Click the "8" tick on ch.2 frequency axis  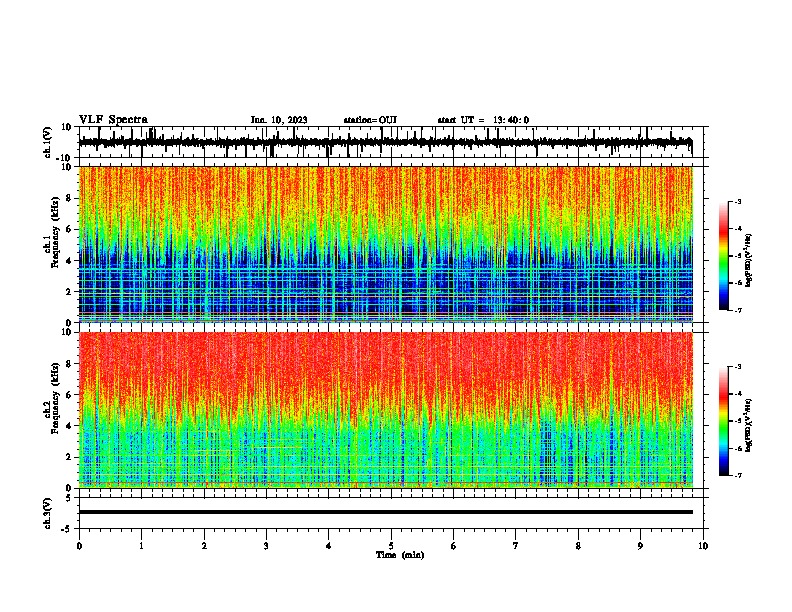(x=69, y=364)
